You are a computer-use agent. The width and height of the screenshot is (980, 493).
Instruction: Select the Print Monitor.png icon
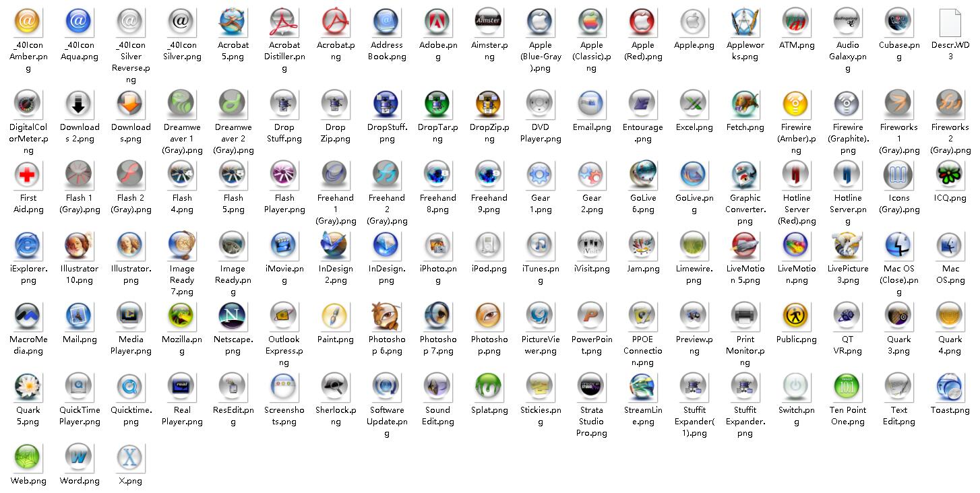pos(745,316)
